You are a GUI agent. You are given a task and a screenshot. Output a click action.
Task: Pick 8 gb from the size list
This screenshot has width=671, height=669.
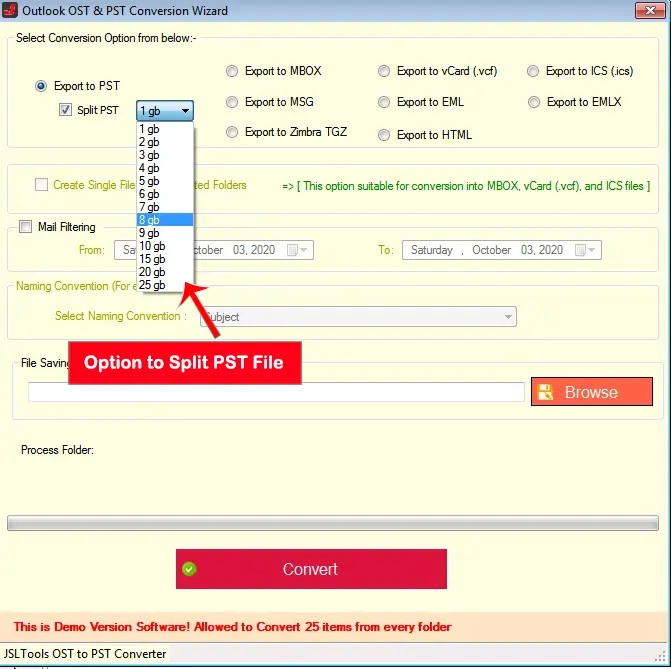pyautogui.click(x=150, y=220)
